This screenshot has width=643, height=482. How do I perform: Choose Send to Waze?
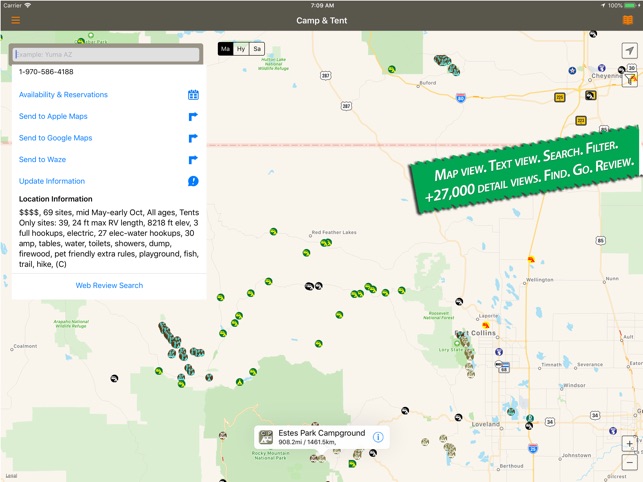click(x=42, y=160)
